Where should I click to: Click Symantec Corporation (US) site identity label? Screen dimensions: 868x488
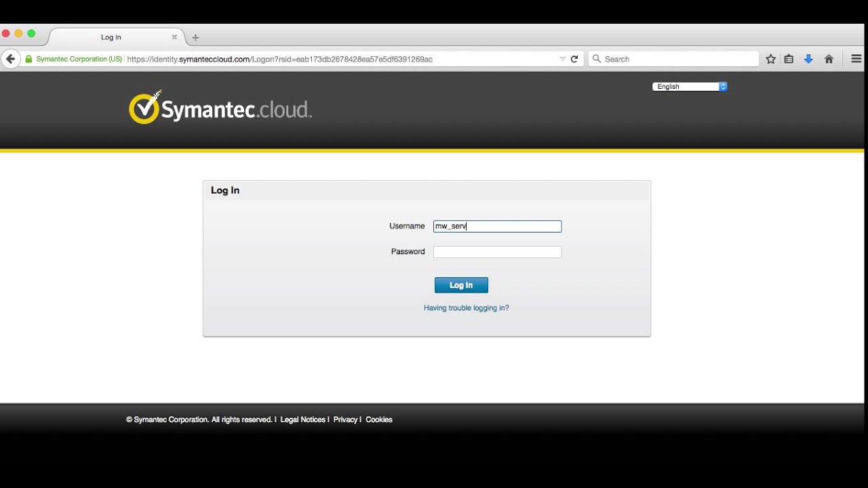click(x=79, y=59)
